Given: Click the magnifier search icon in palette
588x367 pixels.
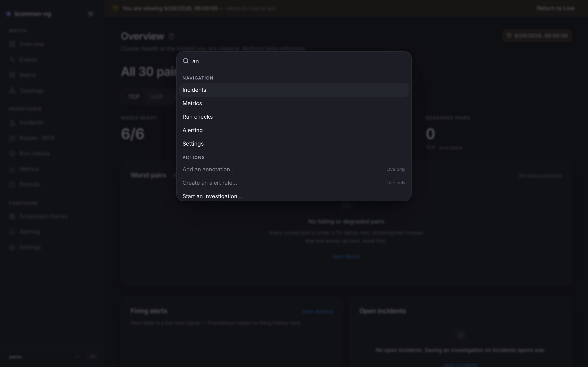Looking at the screenshot, I should click(186, 61).
